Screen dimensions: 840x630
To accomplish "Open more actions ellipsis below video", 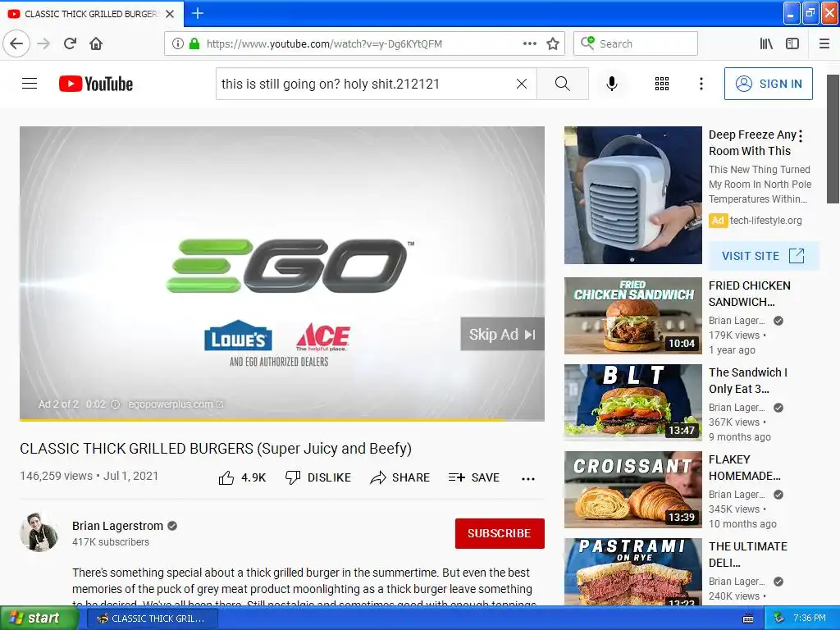I will (x=528, y=478).
